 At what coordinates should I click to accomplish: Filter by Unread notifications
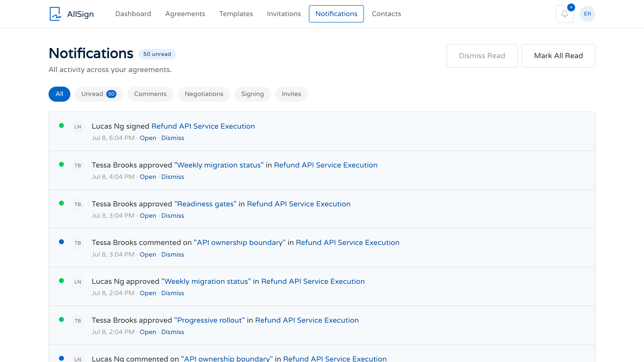(x=99, y=94)
